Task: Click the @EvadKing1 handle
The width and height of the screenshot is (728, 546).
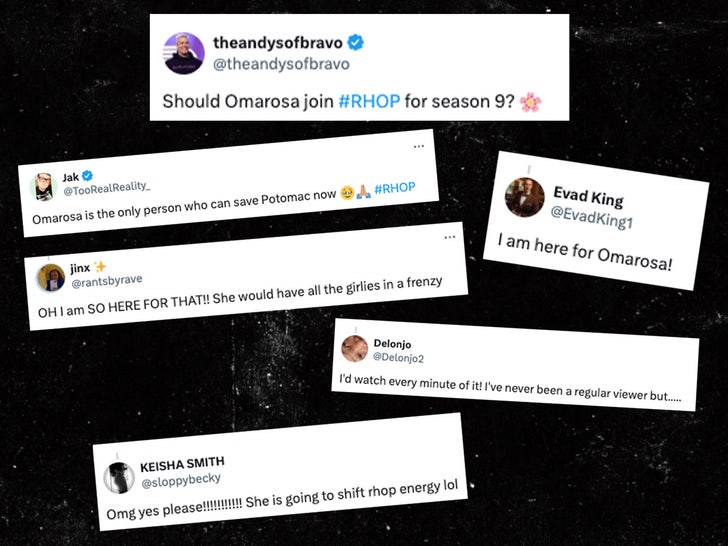Action: [x=592, y=217]
